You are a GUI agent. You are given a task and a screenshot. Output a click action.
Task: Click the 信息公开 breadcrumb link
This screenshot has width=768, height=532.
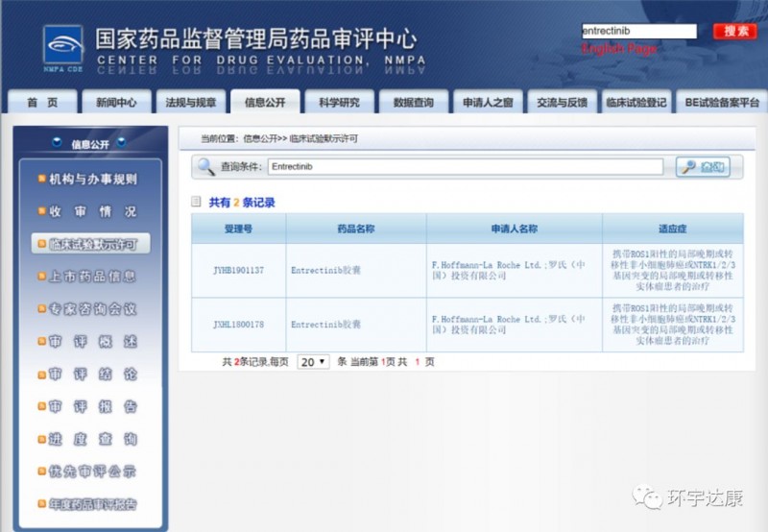tap(260, 138)
